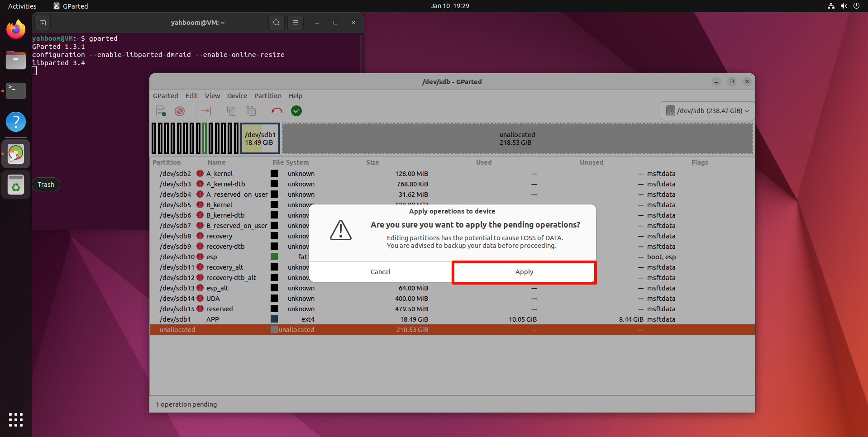Open the Partition menu
Screen dimensions: 868x437
point(267,96)
